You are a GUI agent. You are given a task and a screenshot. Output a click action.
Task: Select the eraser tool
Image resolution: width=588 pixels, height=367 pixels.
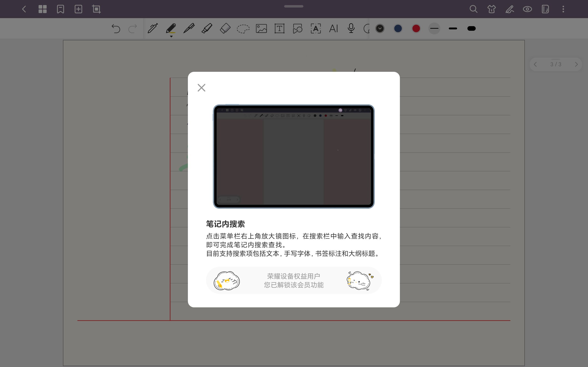[225, 28]
